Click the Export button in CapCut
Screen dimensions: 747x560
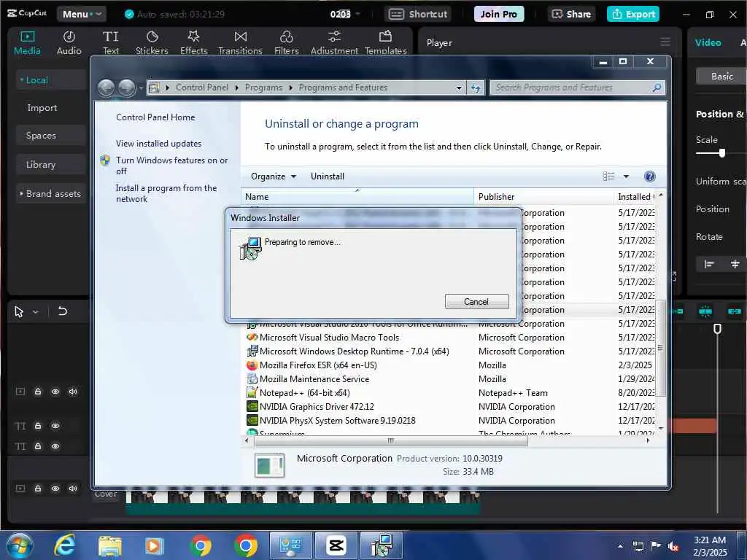click(x=633, y=14)
